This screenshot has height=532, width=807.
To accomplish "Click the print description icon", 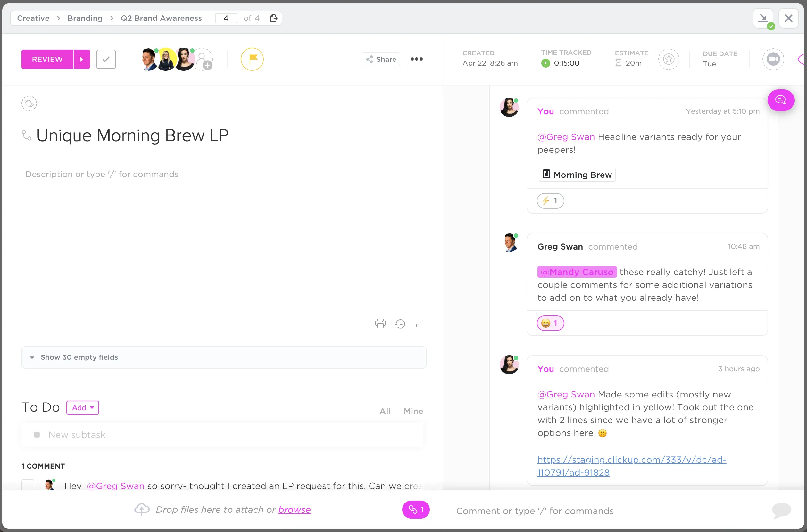I will pyautogui.click(x=380, y=323).
